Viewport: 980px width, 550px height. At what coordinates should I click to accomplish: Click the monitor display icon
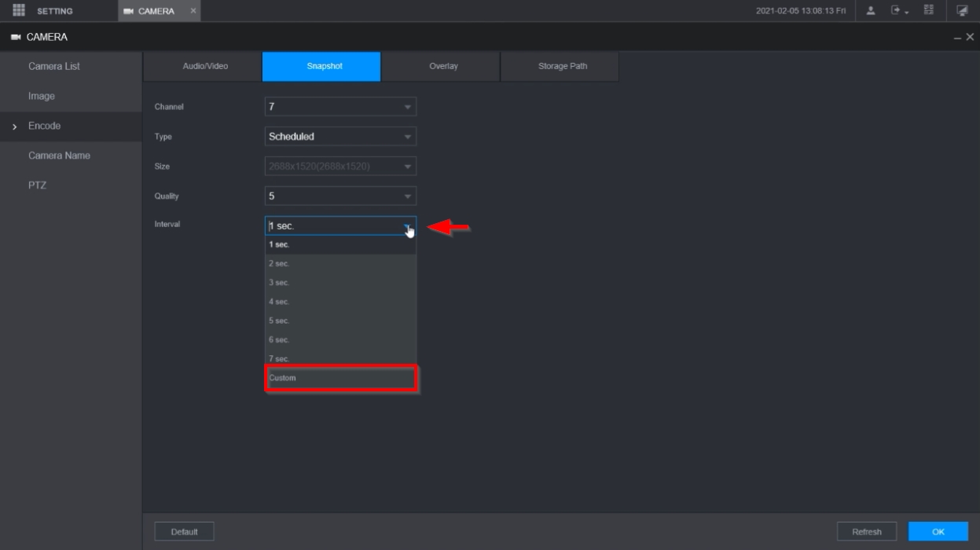pos(962,10)
